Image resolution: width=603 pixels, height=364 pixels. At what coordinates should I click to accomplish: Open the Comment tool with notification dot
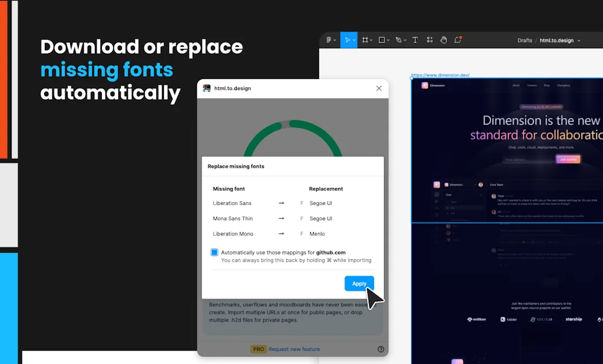457,40
